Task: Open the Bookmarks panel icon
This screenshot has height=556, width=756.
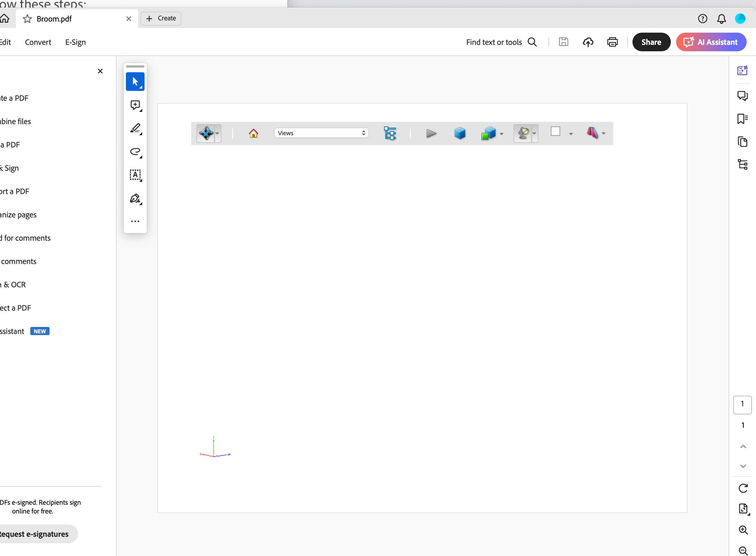Action: pos(742,119)
